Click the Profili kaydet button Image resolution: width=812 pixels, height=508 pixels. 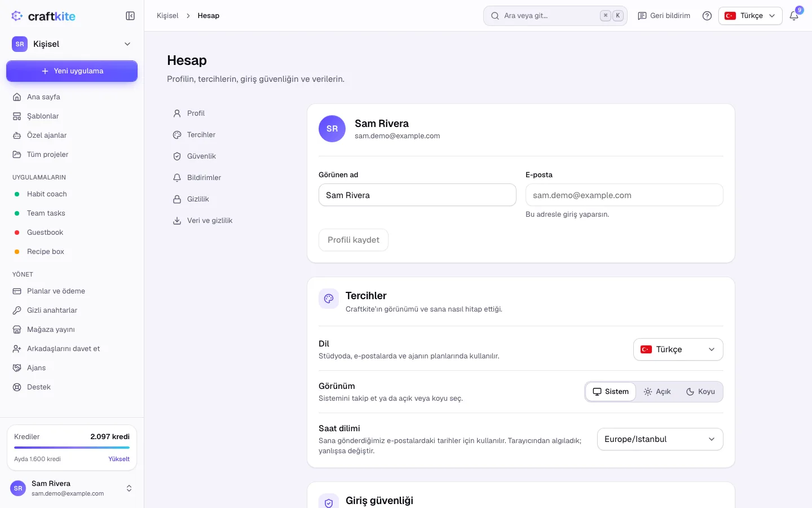click(354, 240)
